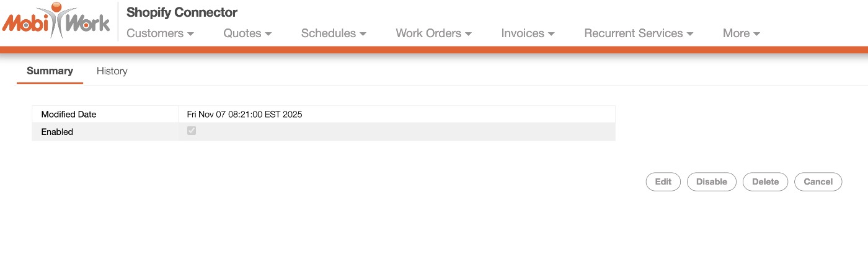Select the Modified Date value text
Viewport: 868px width, 275px height.
click(244, 114)
